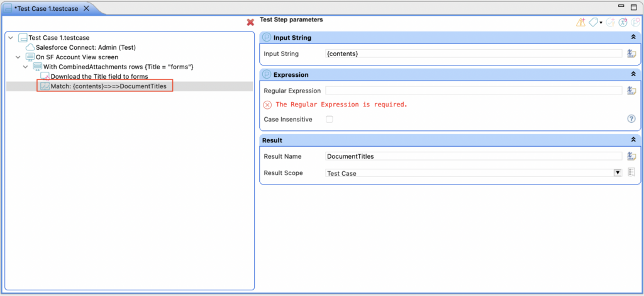Click the Test Step parameters heading
The height and width of the screenshot is (296, 644).
(x=292, y=20)
